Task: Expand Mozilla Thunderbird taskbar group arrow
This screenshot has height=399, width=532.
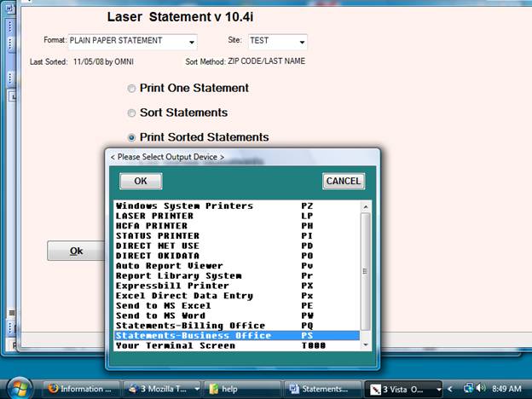Action: (198, 389)
